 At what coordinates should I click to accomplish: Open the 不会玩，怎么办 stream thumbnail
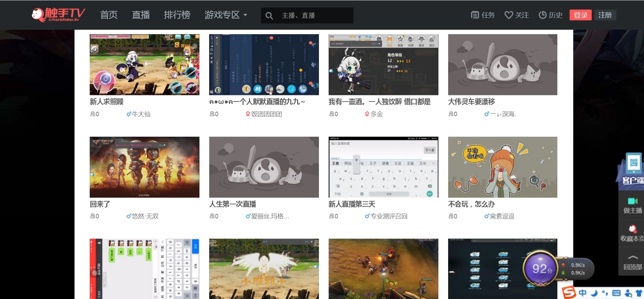click(x=502, y=167)
